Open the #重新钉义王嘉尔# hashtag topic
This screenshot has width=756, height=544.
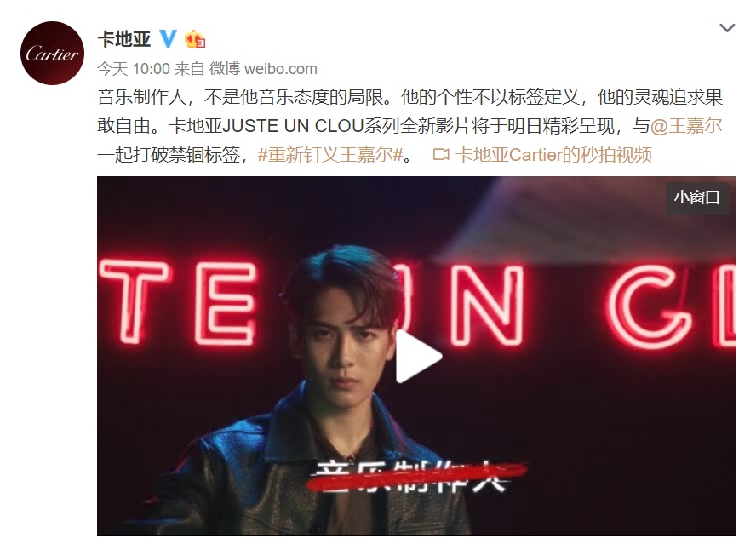330,155
